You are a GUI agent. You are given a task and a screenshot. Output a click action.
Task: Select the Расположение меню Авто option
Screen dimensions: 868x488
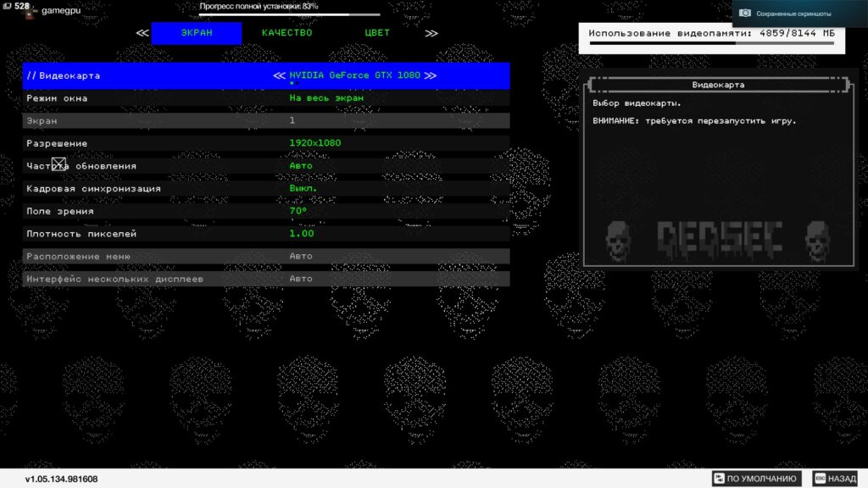[301, 256]
